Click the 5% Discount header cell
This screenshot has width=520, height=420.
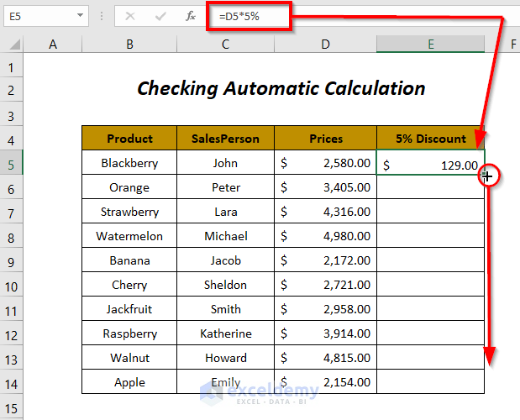[x=430, y=139]
